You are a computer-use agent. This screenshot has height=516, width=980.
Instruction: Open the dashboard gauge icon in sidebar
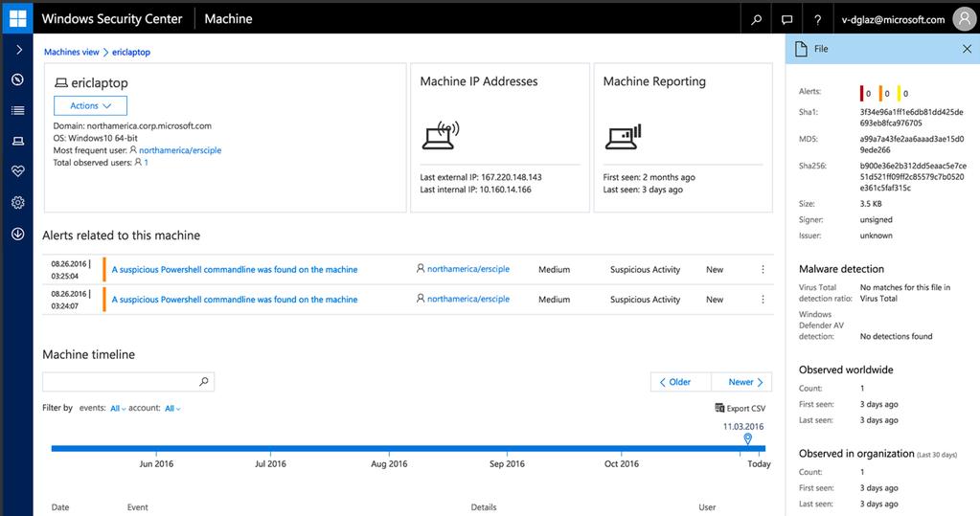[x=17, y=79]
